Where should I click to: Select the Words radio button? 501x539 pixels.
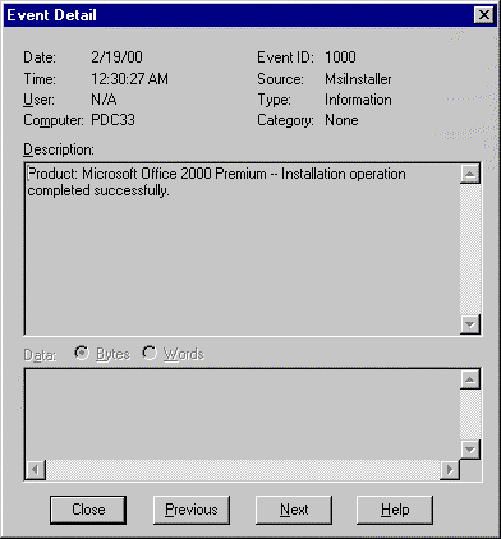point(150,353)
